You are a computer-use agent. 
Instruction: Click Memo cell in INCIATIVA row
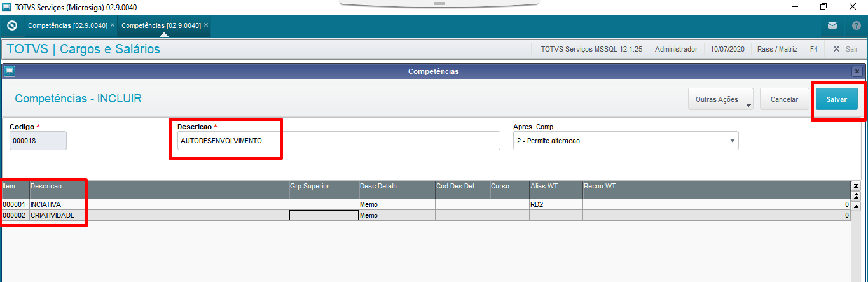point(397,205)
